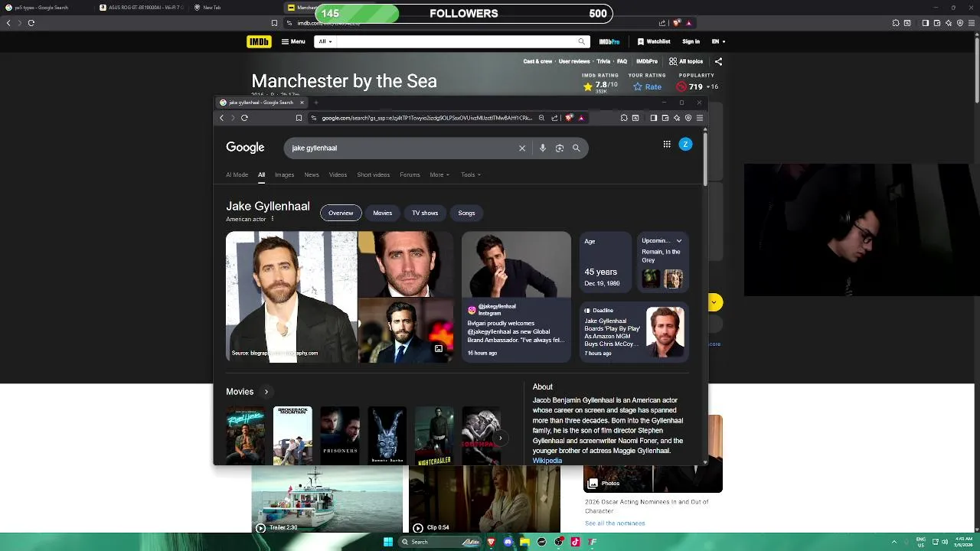Open the EN language dropdown on IMDb
Viewport: 980px width, 551px height.
point(718,41)
